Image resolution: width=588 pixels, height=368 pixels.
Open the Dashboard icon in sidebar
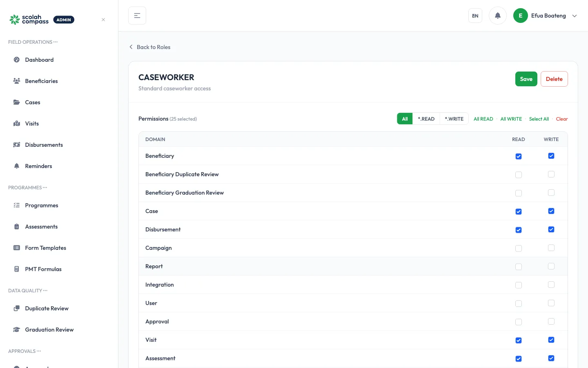pos(17,60)
